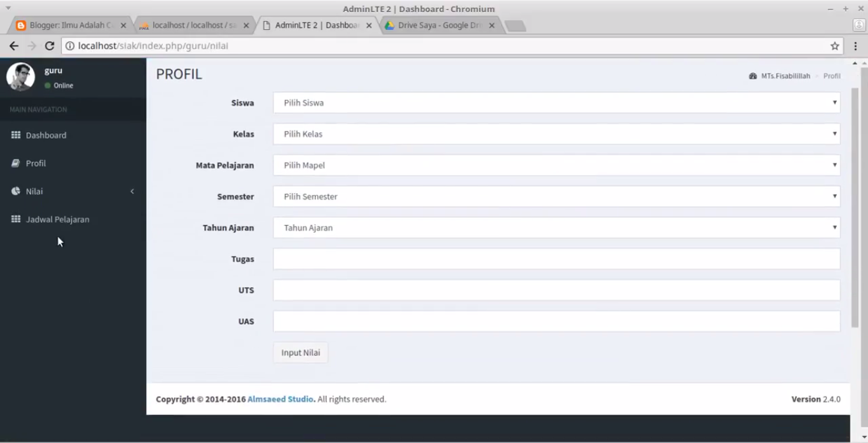
Task: Click the site info icon in address bar
Action: click(70, 46)
